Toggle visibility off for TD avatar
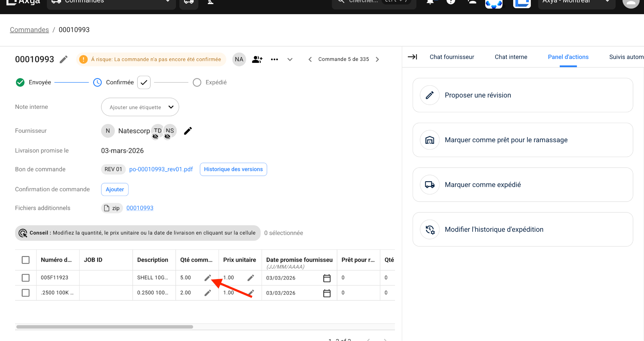Screen dimensions: 644x341 click(x=156, y=137)
